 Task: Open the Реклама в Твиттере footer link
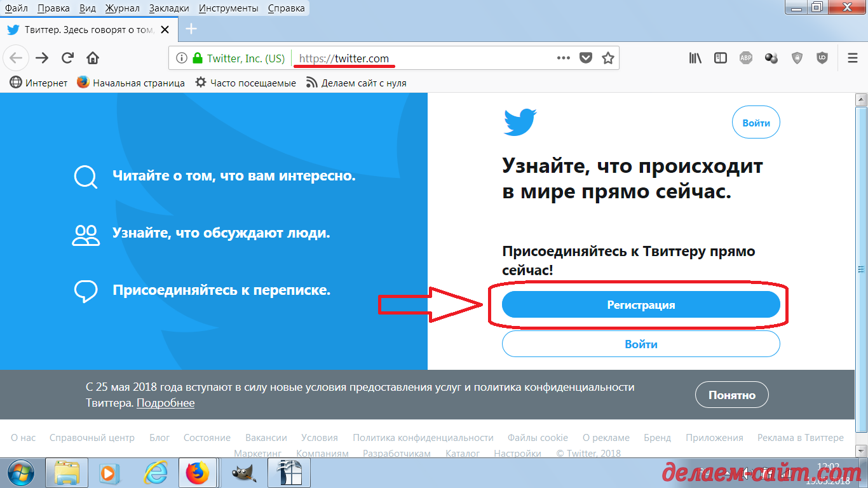[801, 438]
